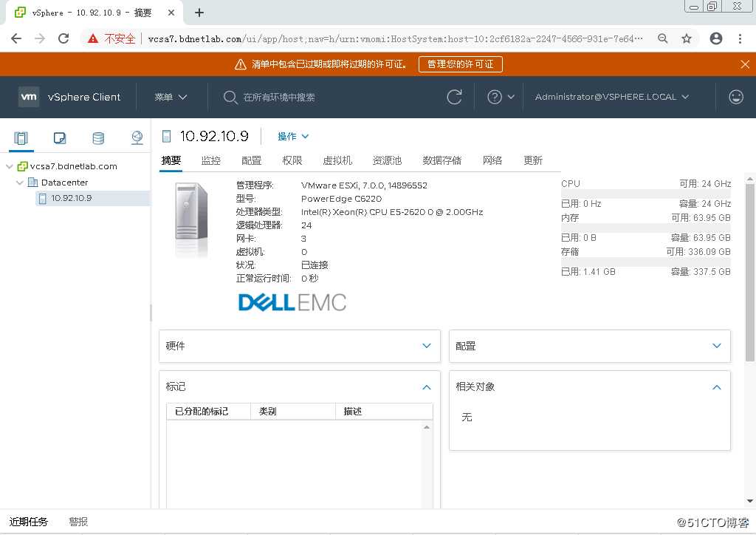
Task: Switch to the 配置 tab
Action: pos(251,160)
